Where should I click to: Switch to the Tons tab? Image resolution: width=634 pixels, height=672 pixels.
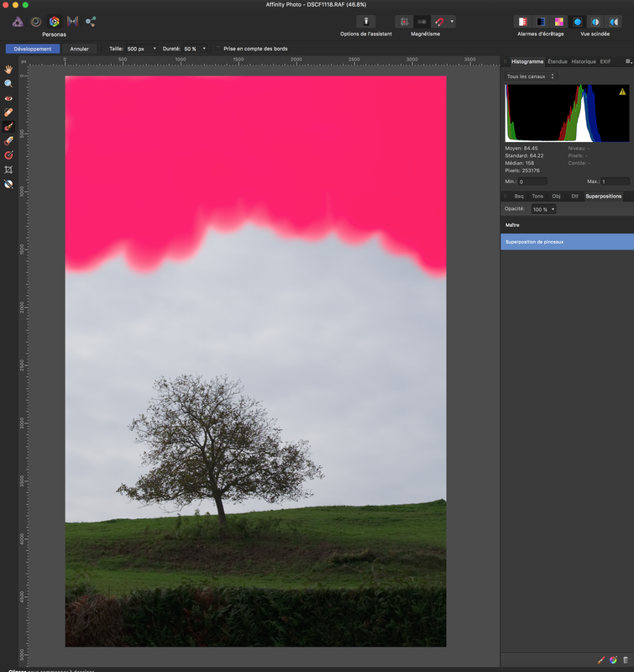(x=537, y=197)
